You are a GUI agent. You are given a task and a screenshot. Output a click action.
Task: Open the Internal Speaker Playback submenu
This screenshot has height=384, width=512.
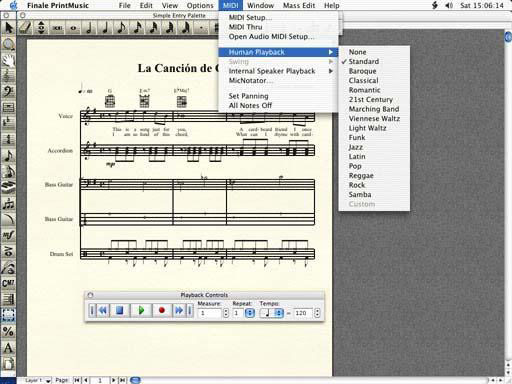(x=278, y=71)
